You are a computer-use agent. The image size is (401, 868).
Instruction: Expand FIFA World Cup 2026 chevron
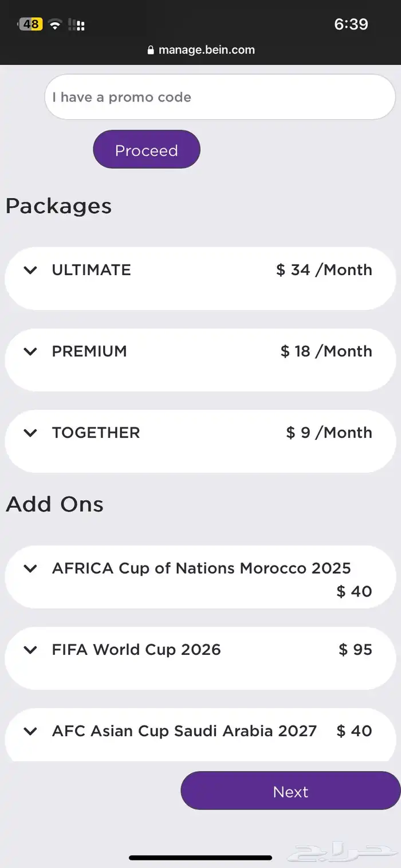30,650
